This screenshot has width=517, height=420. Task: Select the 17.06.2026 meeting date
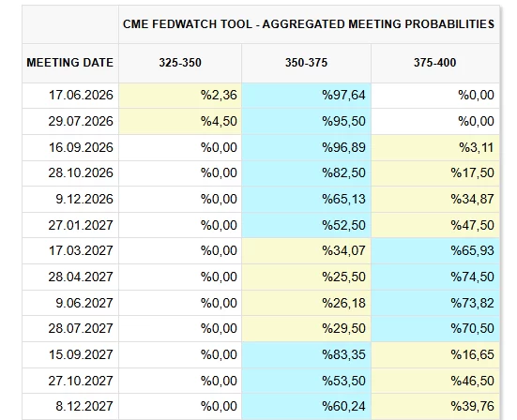(x=70, y=96)
